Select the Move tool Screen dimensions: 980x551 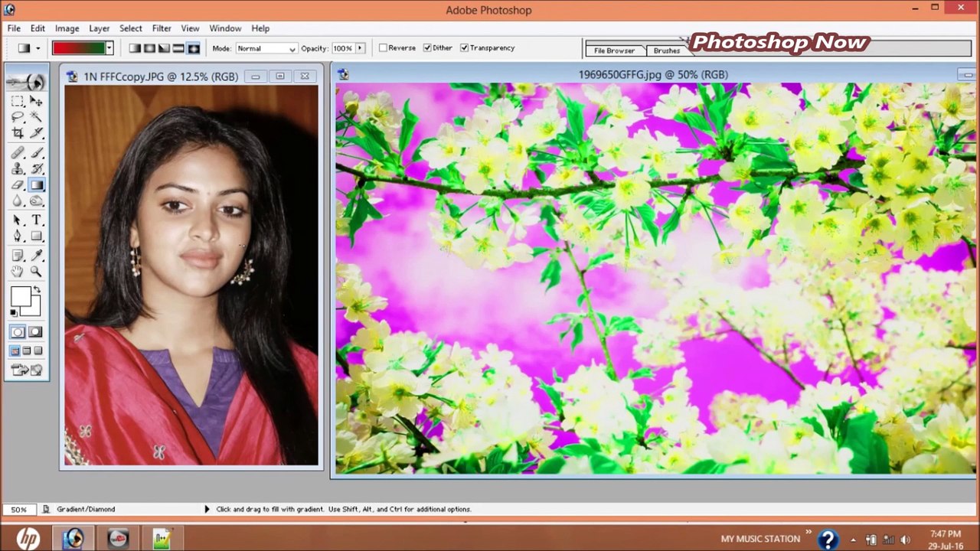[x=36, y=101]
